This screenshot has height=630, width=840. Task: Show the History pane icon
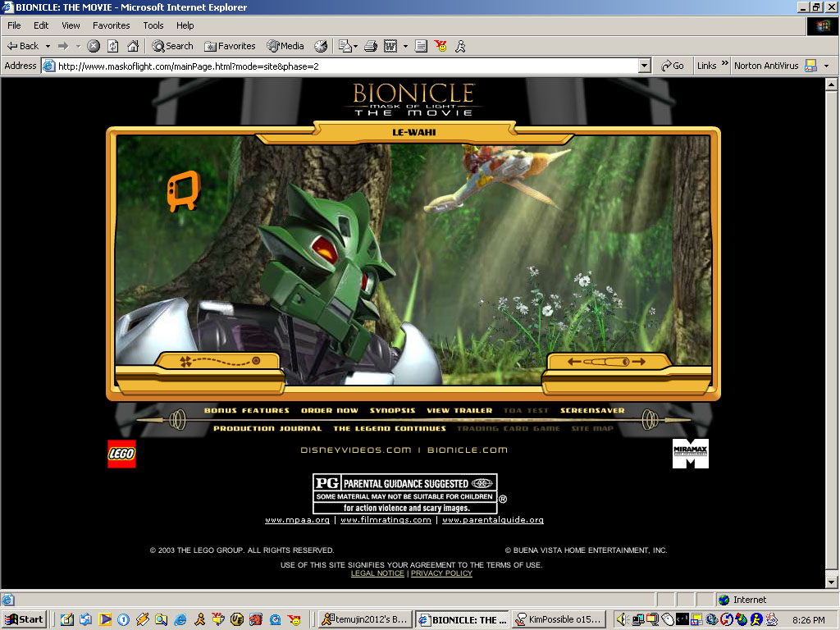[x=321, y=46]
